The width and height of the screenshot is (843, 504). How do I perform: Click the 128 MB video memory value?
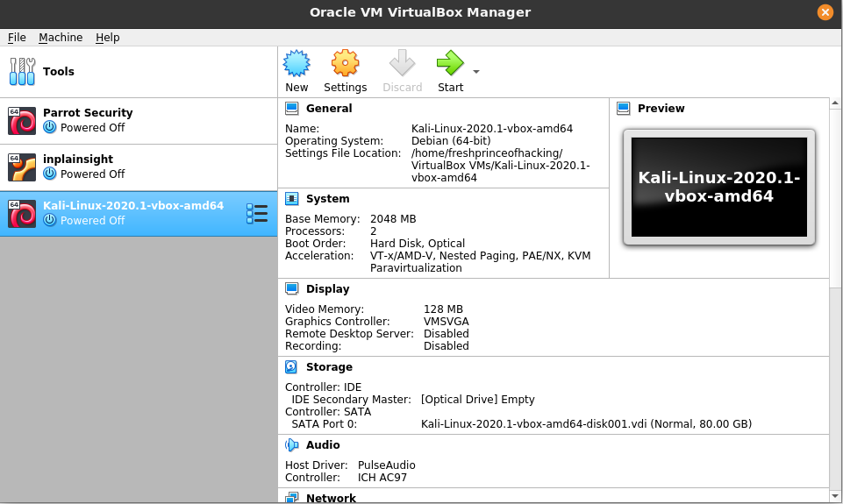pyautogui.click(x=443, y=309)
